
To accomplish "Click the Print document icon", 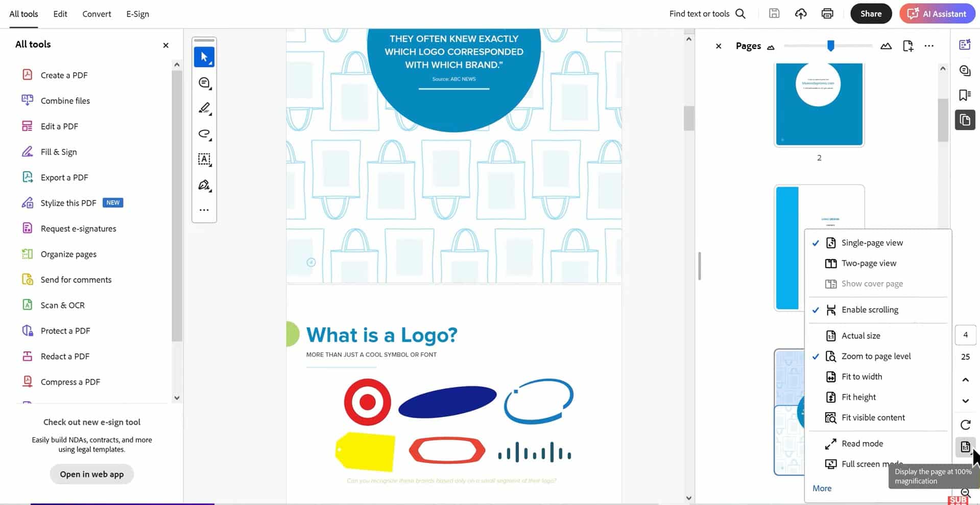I will (x=827, y=13).
